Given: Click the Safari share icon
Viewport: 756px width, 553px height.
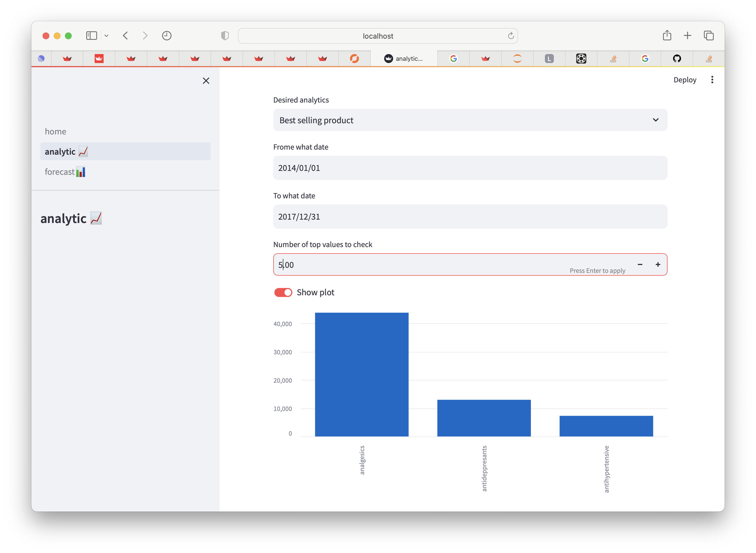Looking at the screenshot, I should point(667,36).
